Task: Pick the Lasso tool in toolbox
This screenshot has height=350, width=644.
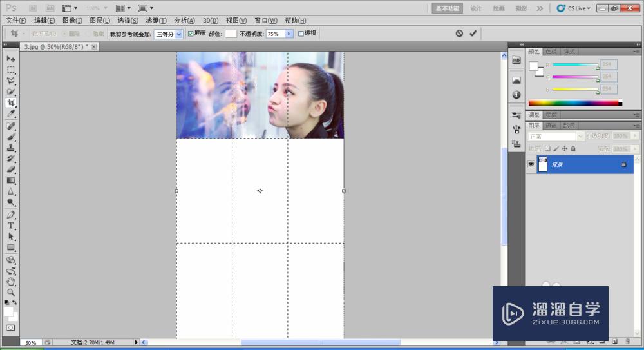Action: coord(11,81)
